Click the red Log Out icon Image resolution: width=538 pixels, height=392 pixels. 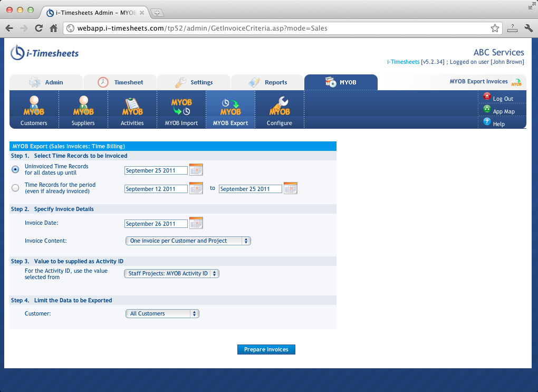tap(487, 97)
